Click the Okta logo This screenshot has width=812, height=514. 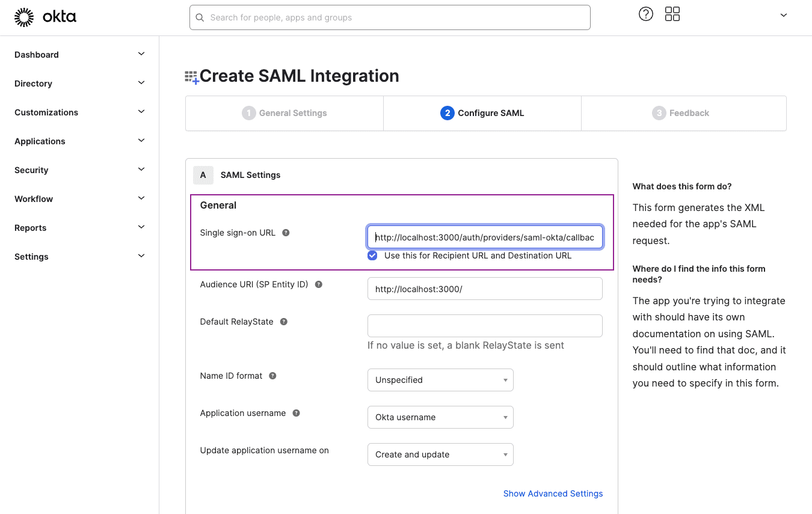45,17
